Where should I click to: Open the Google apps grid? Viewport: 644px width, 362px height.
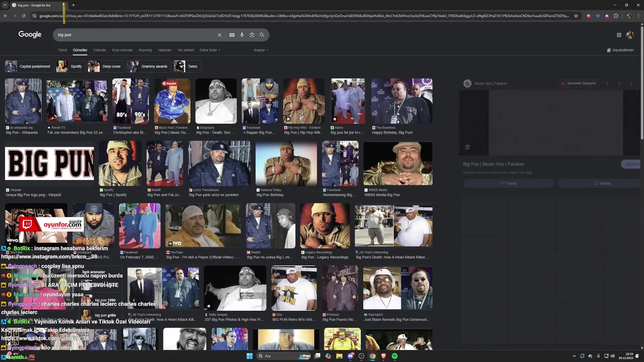click(x=619, y=35)
